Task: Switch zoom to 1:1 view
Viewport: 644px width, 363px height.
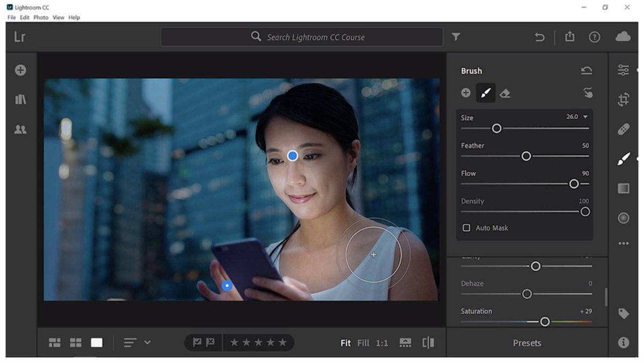Action: coord(383,343)
